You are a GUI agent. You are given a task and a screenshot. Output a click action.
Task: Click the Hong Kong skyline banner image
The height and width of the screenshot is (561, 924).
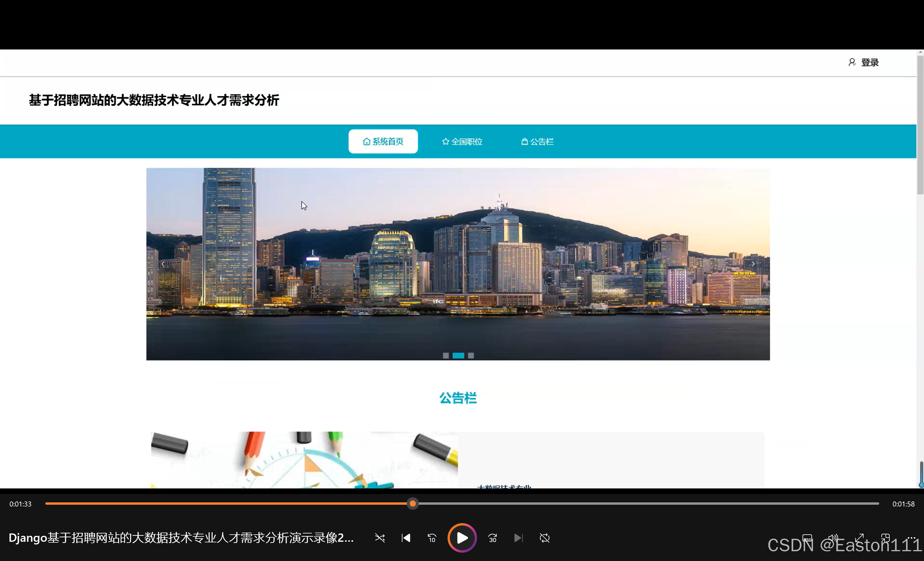[x=458, y=264]
